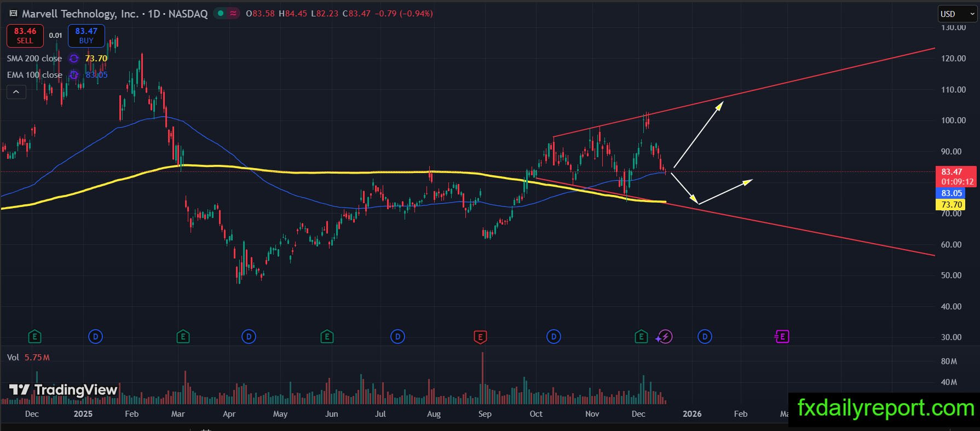Click the refresh icon next to SMA 200 close
Image resolution: width=980 pixels, height=431 pixels.
click(74, 59)
